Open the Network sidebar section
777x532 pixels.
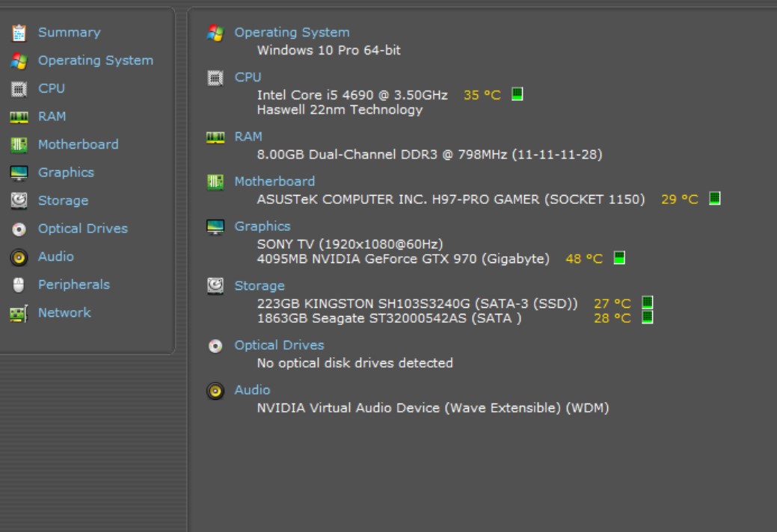coord(64,313)
